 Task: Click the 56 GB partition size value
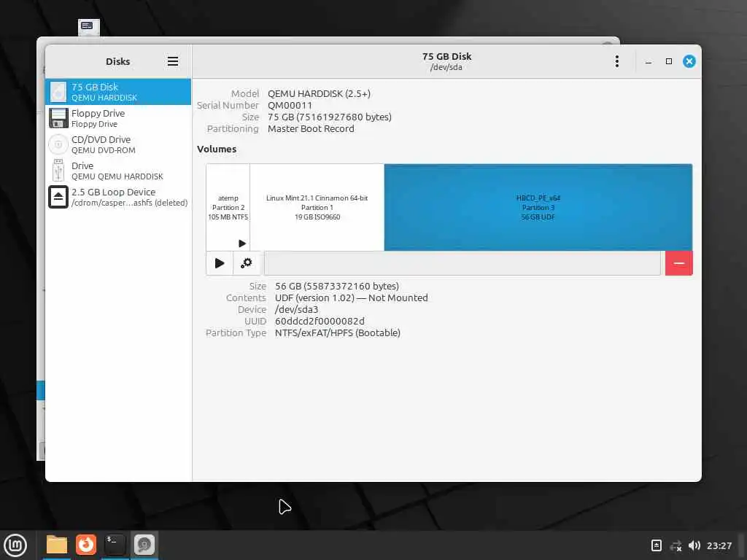click(x=337, y=286)
